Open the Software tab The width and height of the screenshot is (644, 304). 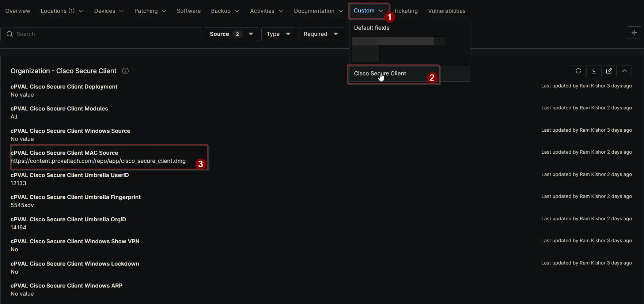[x=189, y=11]
